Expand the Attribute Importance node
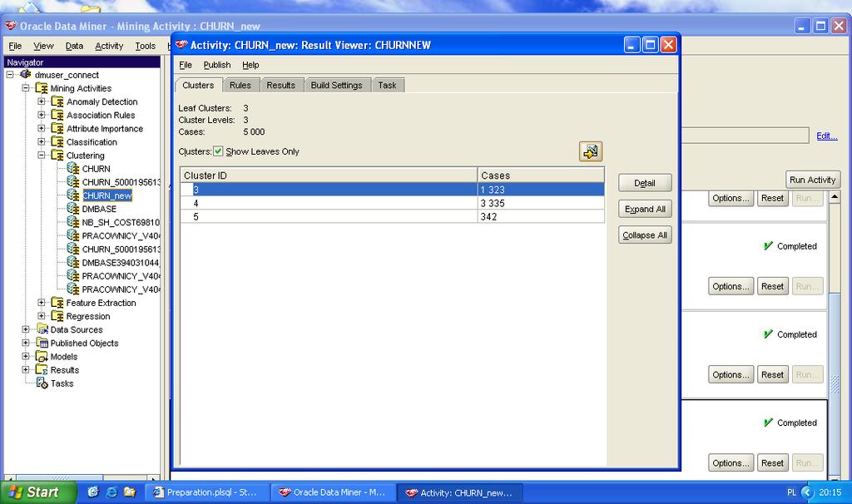 coord(42,128)
